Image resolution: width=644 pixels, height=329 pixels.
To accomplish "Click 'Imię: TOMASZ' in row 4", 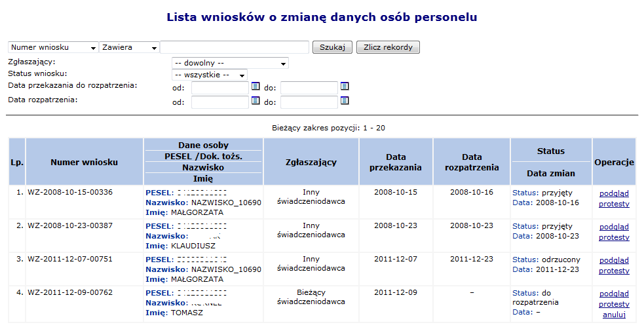I will coord(174,313).
